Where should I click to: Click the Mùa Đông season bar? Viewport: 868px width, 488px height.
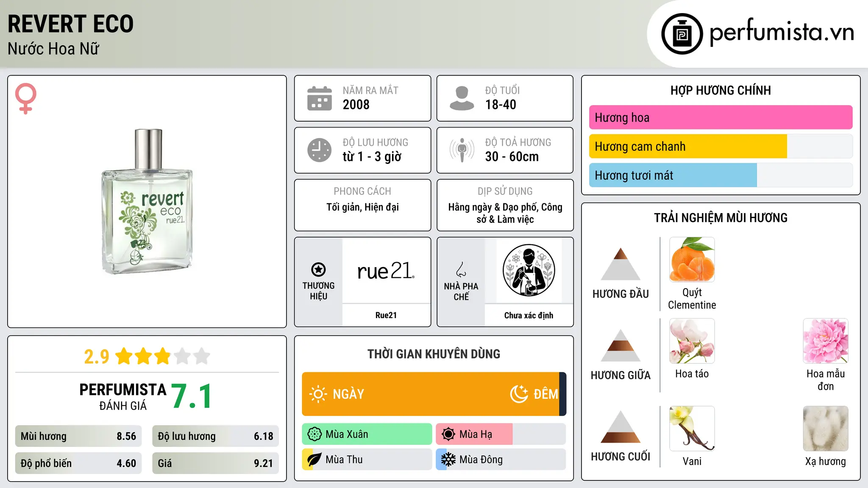pos(501,460)
